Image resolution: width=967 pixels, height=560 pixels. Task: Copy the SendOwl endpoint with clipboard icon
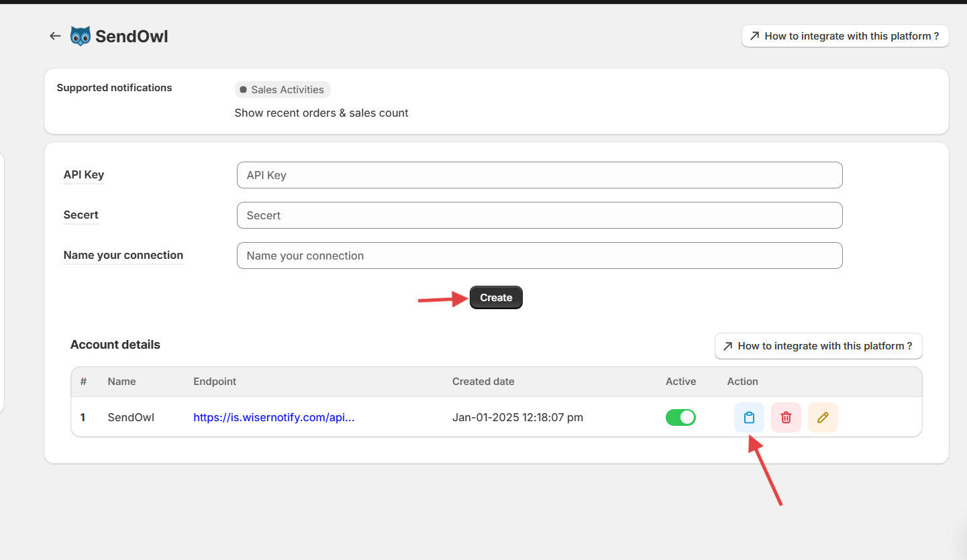(x=749, y=417)
